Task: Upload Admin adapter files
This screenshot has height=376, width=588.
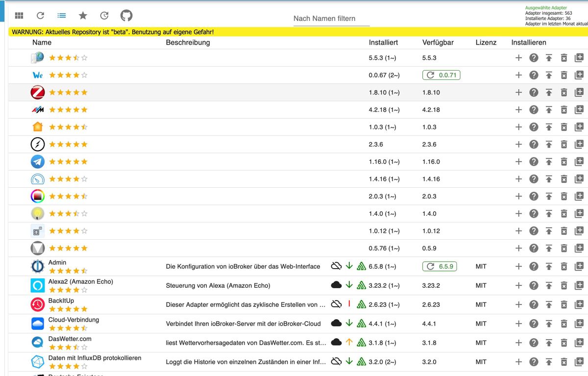Action: [549, 266]
